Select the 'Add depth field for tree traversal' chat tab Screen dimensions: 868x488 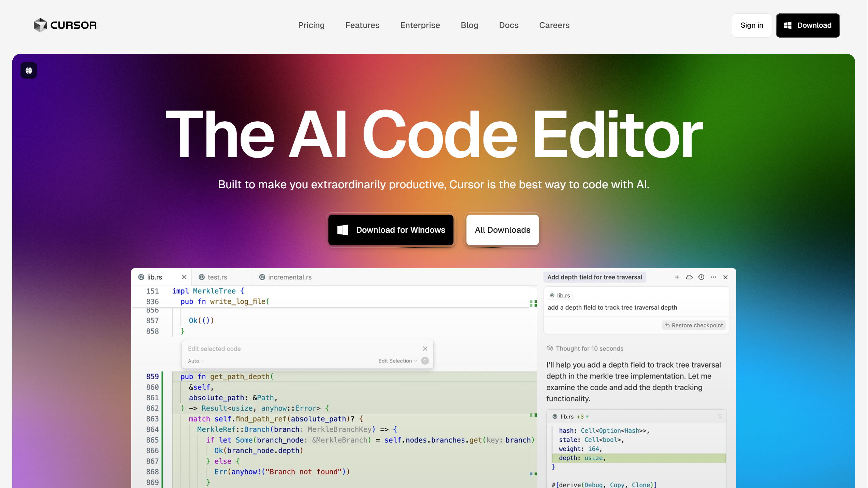tap(595, 277)
